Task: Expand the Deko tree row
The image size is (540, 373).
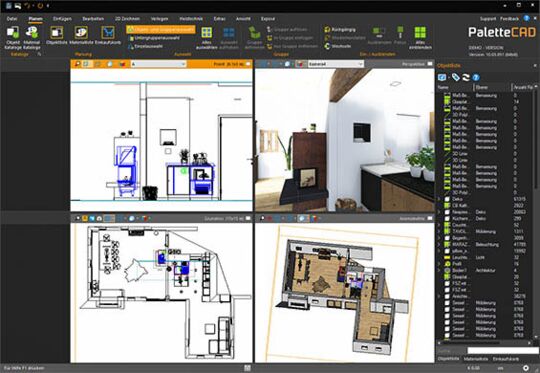Action: point(439,199)
